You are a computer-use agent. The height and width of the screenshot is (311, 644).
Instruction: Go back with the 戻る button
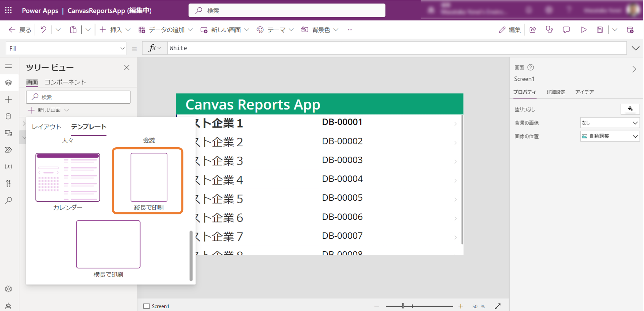(x=20, y=30)
